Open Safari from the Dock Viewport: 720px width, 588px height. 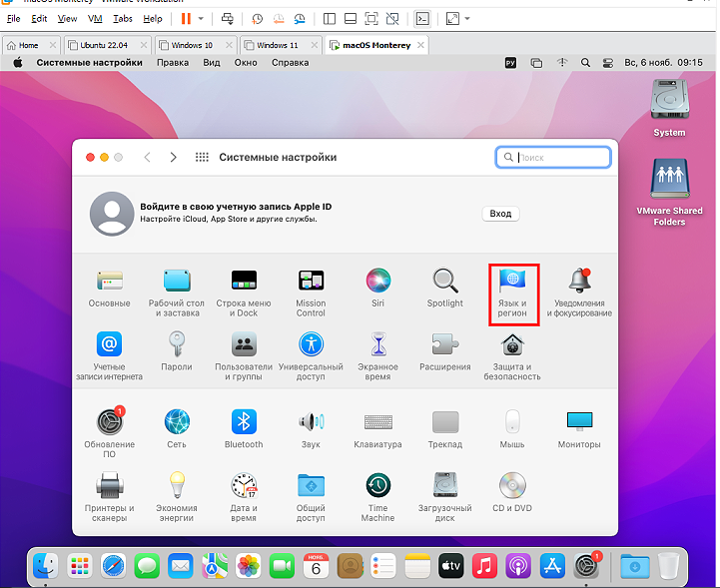click(114, 566)
